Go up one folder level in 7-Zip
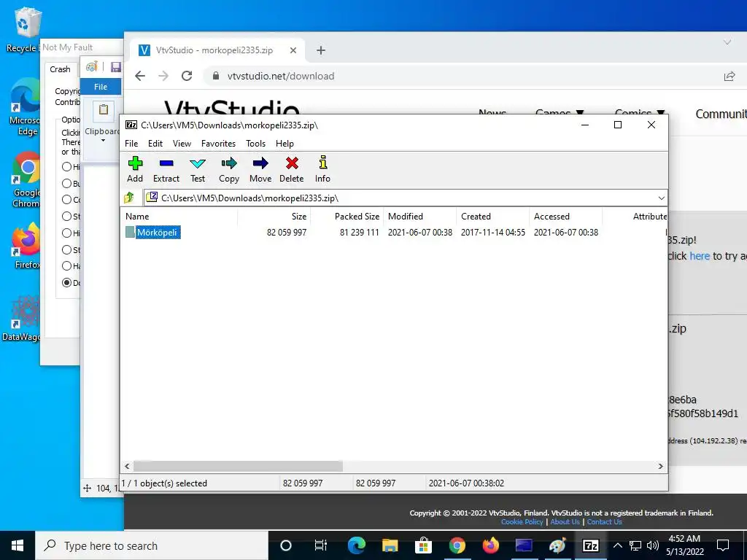The image size is (747, 560). 129,198
